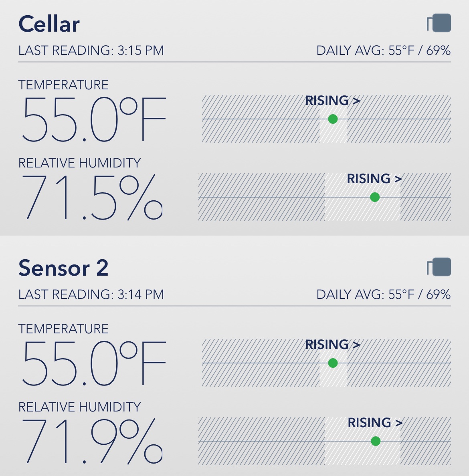Tap the green dot on Sensor 2 temperature graph
469x476 pixels.
[333, 363]
